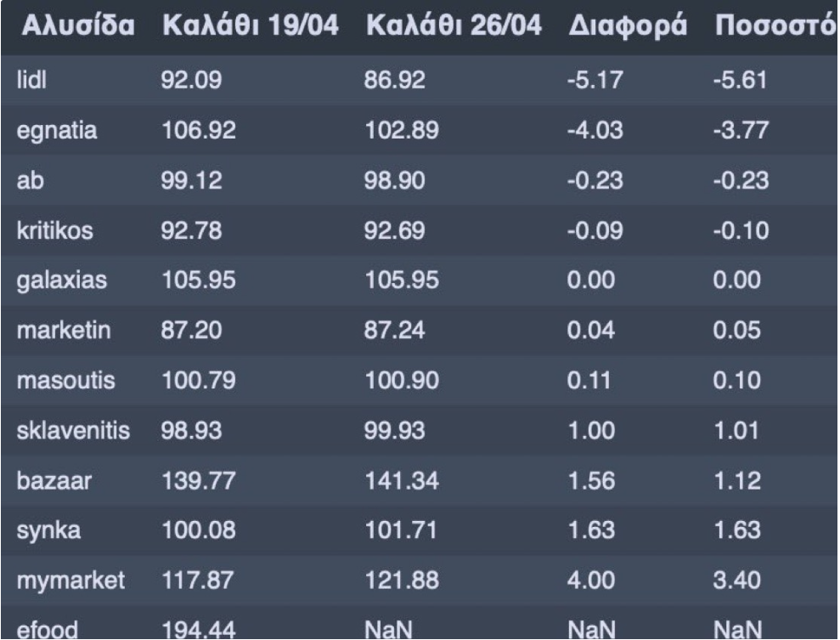Image resolution: width=840 pixels, height=640 pixels.
Task: Select the bazaar chain cell
Action: tap(54, 481)
